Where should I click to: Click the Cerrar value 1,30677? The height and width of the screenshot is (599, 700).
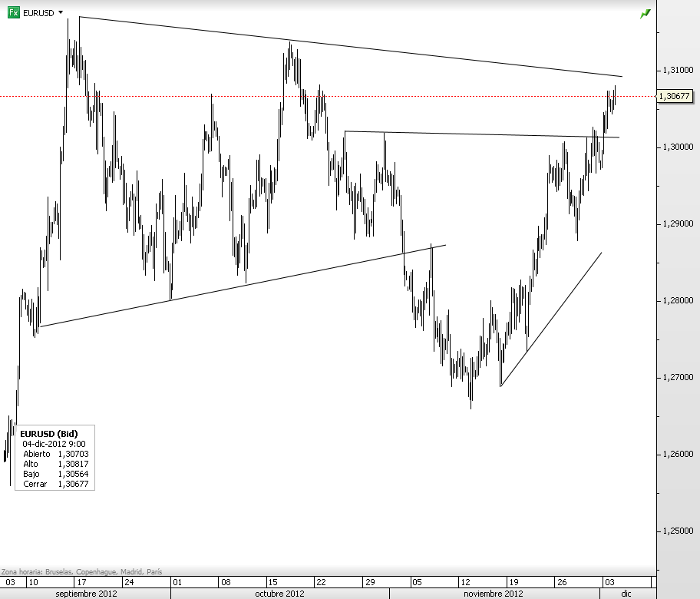tap(73, 484)
